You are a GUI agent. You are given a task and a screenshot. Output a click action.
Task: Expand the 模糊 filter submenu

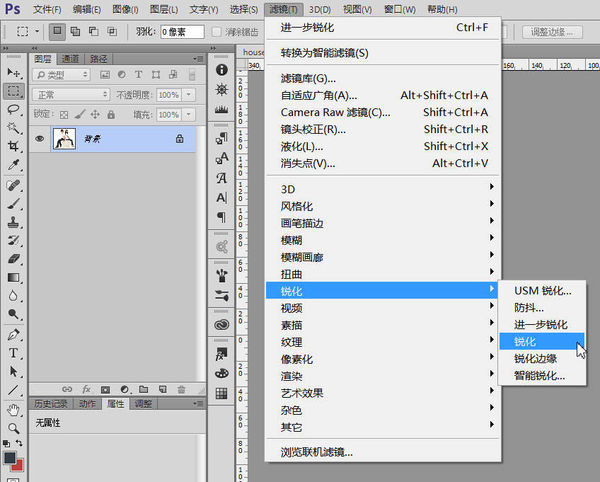tap(383, 240)
